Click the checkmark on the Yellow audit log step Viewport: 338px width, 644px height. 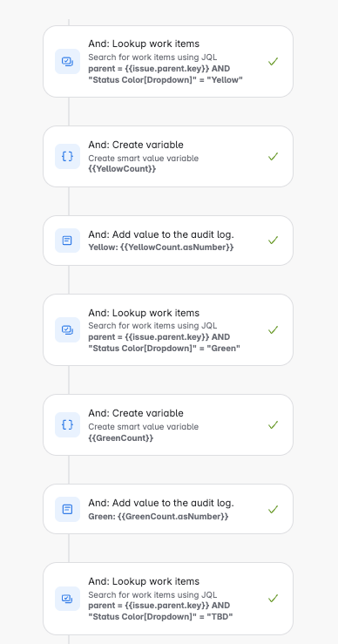(274, 241)
